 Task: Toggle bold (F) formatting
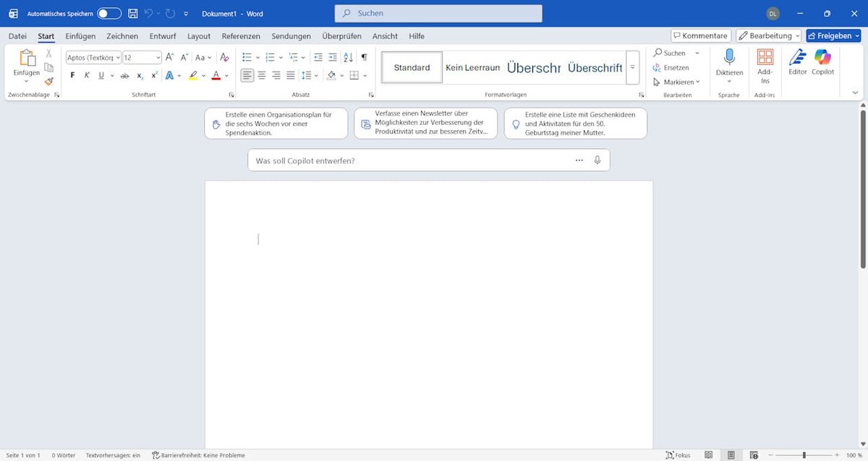(72, 75)
